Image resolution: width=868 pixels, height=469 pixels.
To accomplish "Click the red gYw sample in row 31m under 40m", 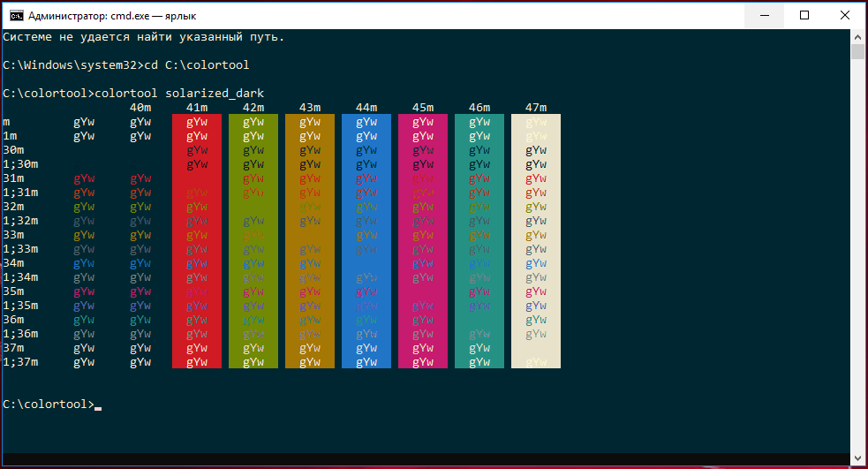I will (x=140, y=178).
